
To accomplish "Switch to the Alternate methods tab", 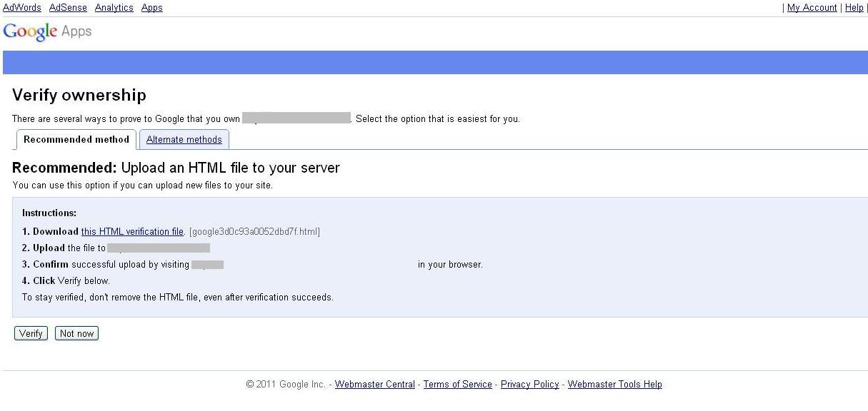I will (x=184, y=139).
